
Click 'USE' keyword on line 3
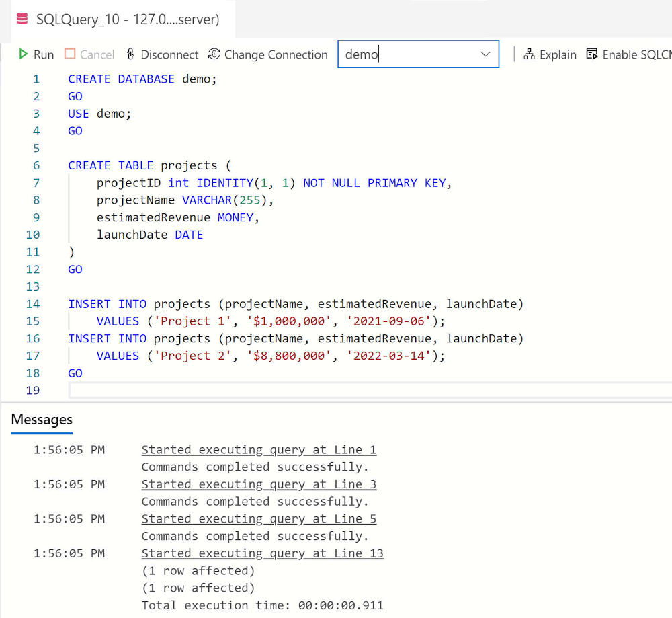[x=79, y=114]
